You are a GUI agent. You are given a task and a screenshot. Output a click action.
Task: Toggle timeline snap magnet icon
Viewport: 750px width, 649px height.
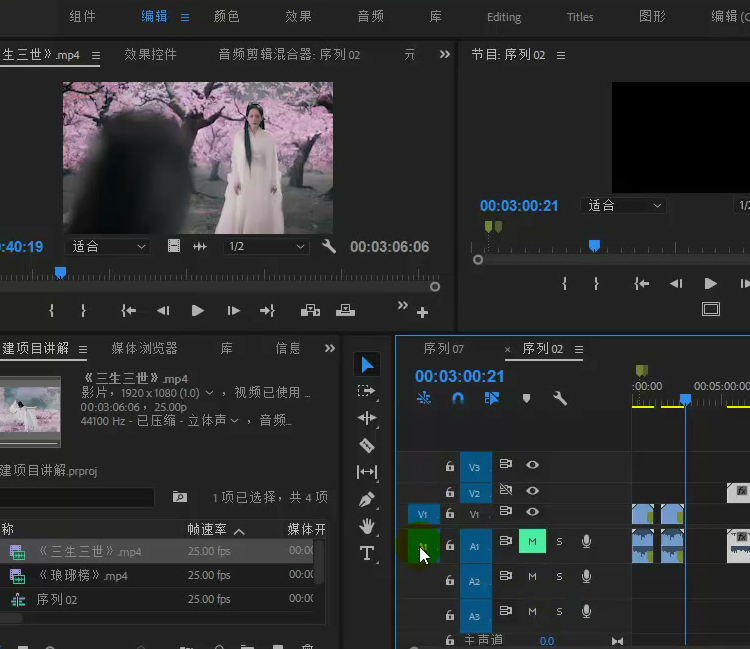(x=458, y=398)
